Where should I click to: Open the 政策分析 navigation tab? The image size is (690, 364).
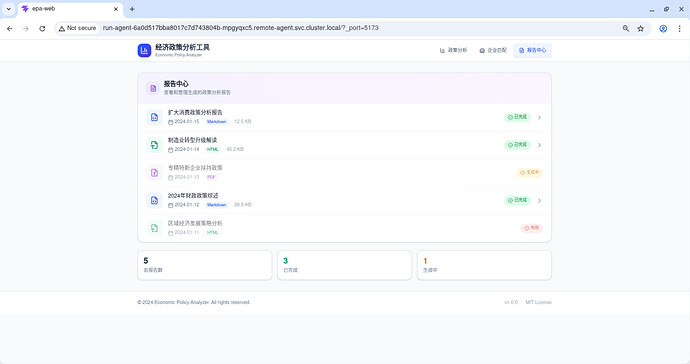453,50
